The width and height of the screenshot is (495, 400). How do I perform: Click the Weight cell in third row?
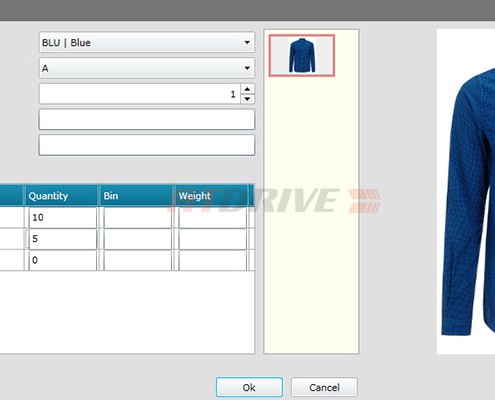(213, 260)
